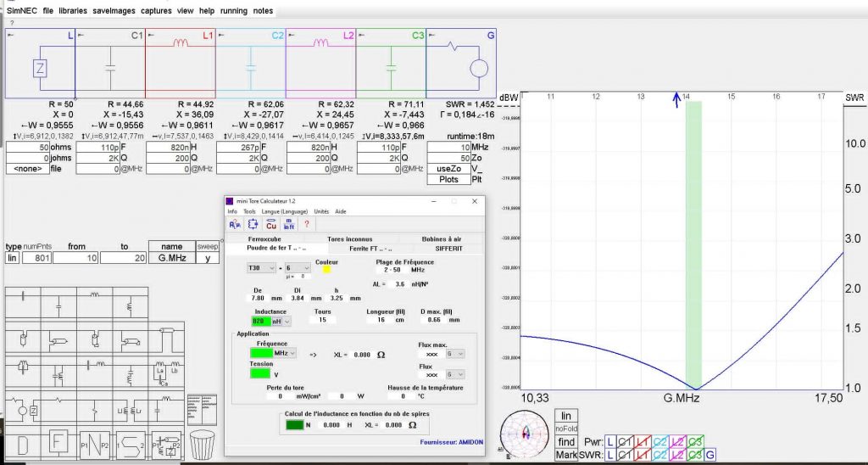Toggle Pwr plot for L
Image resolution: width=868 pixels, height=465 pixels.
coord(610,442)
